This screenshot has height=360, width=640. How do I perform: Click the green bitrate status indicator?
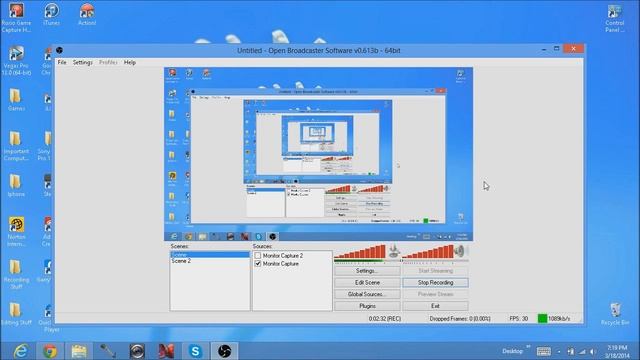pos(542,319)
